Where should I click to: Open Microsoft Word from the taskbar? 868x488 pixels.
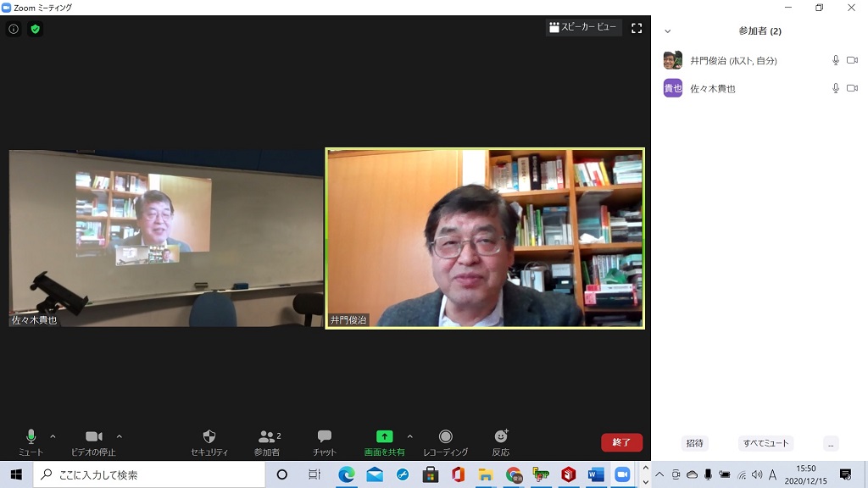pos(596,474)
